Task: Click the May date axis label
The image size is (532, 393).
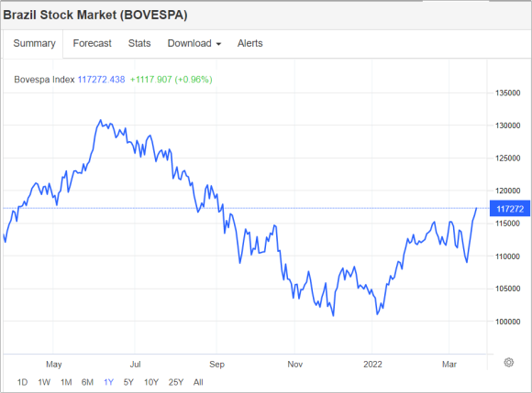Action: click(x=53, y=365)
